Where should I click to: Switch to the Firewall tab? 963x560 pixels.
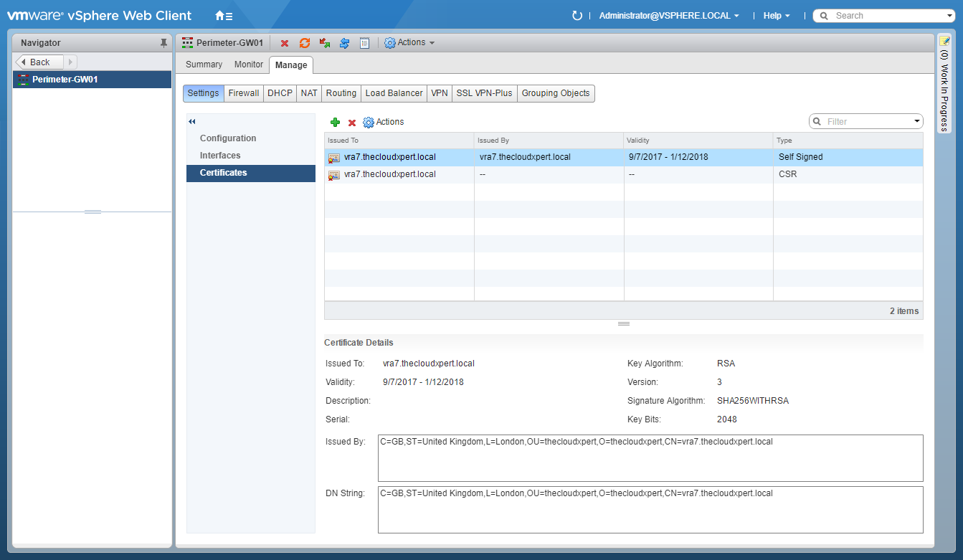(x=244, y=93)
